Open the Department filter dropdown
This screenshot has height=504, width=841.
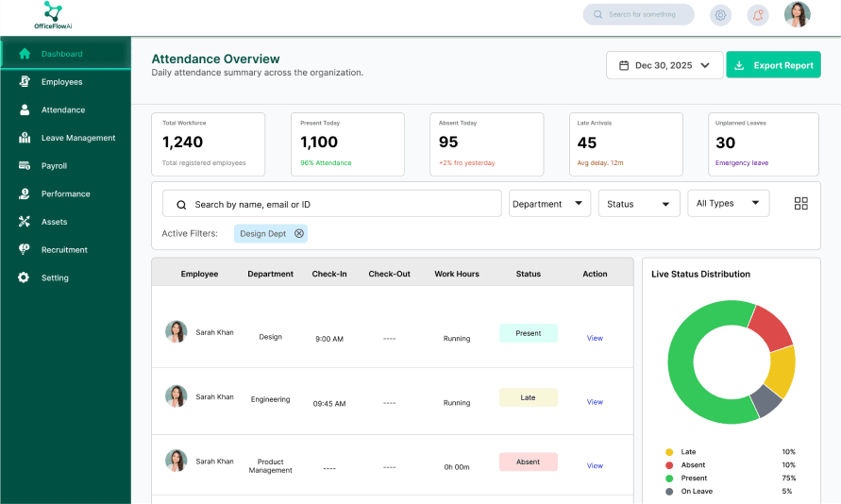tap(549, 204)
